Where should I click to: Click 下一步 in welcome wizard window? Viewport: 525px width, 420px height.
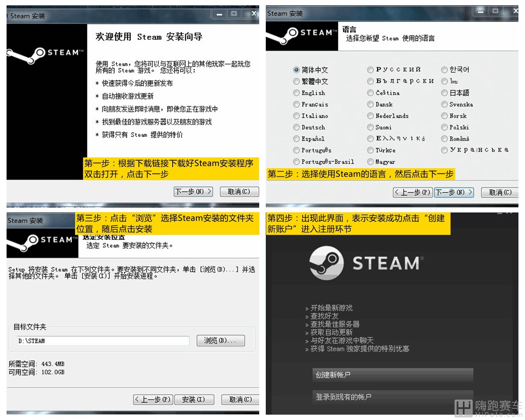coord(193,192)
